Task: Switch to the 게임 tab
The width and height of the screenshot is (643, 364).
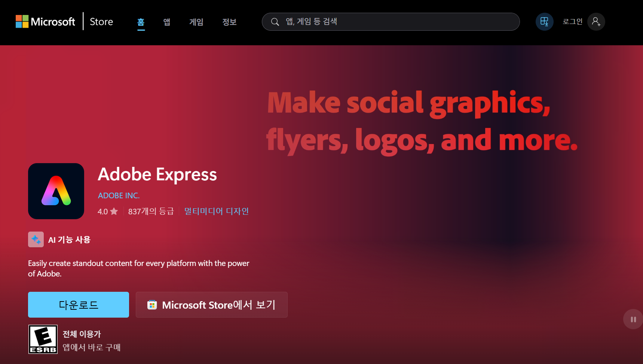Action: point(196,22)
